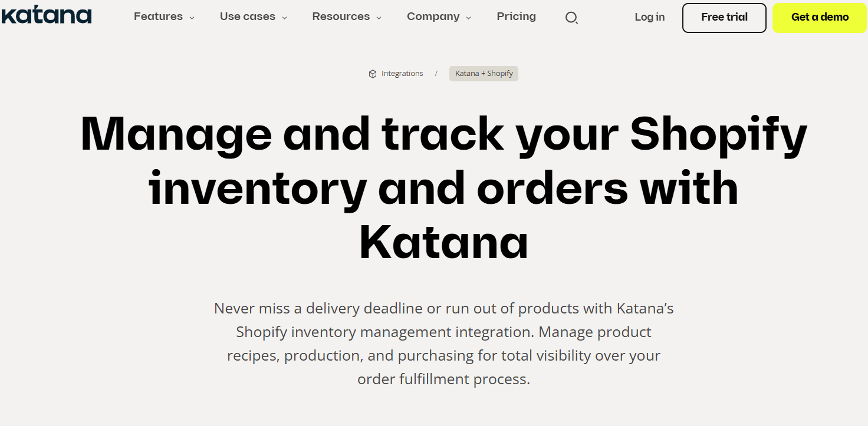Image resolution: width=868 pixels, height=426 pixels.
Task: Click the Company navigation label
Action: pyautogui.click(x=433, y=16)
